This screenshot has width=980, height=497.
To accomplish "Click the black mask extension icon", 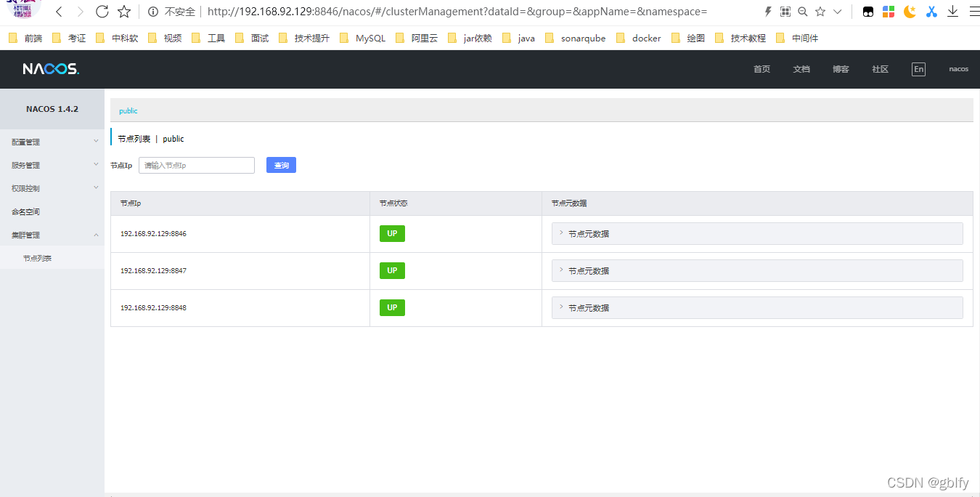I will 868,12.
